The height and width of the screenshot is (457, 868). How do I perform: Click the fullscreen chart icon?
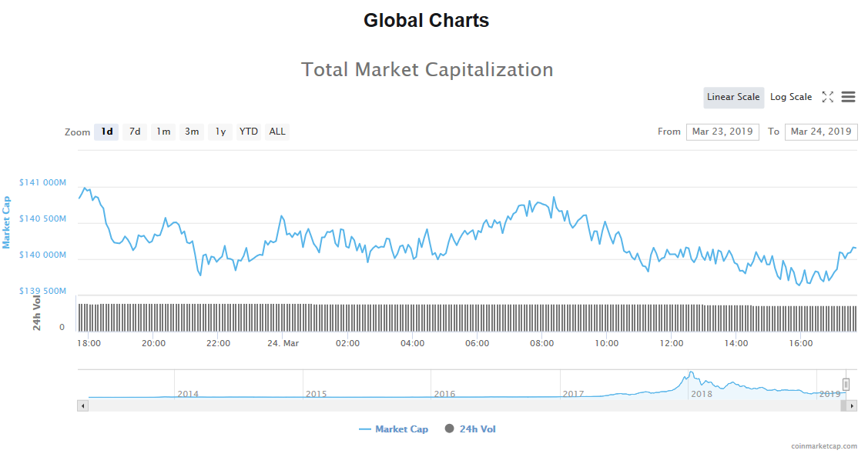[x=828, y=97]
